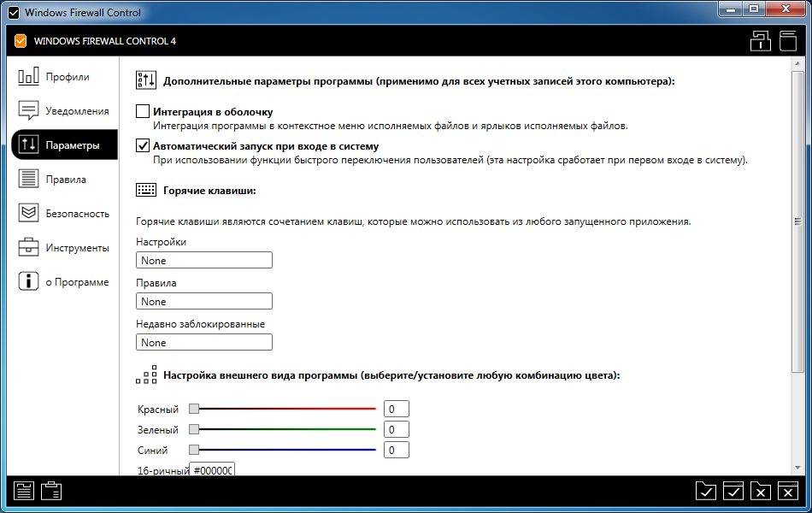Select the Параметры sidebar entry
The height and width of the screenshot is (513, 812).
[x=64, y=145]
